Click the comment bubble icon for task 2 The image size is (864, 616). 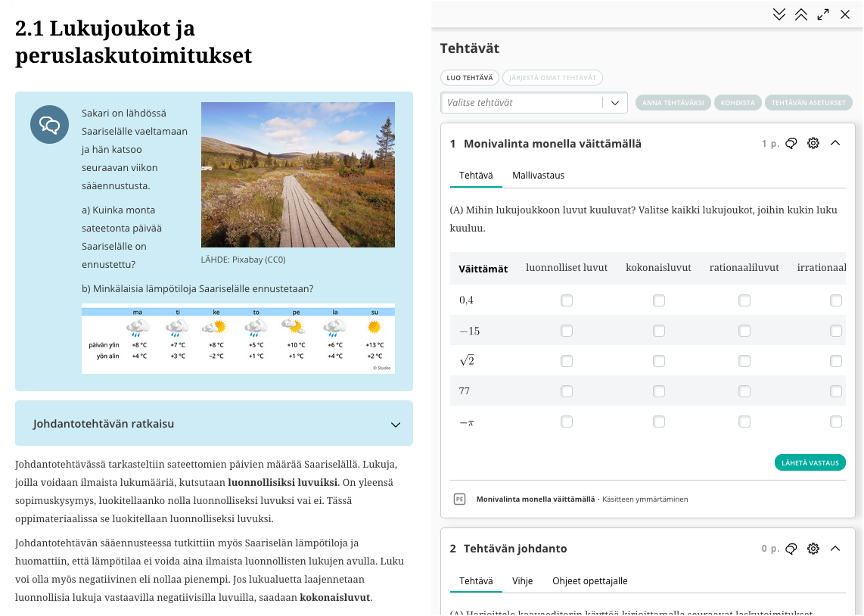pos(791,549)
